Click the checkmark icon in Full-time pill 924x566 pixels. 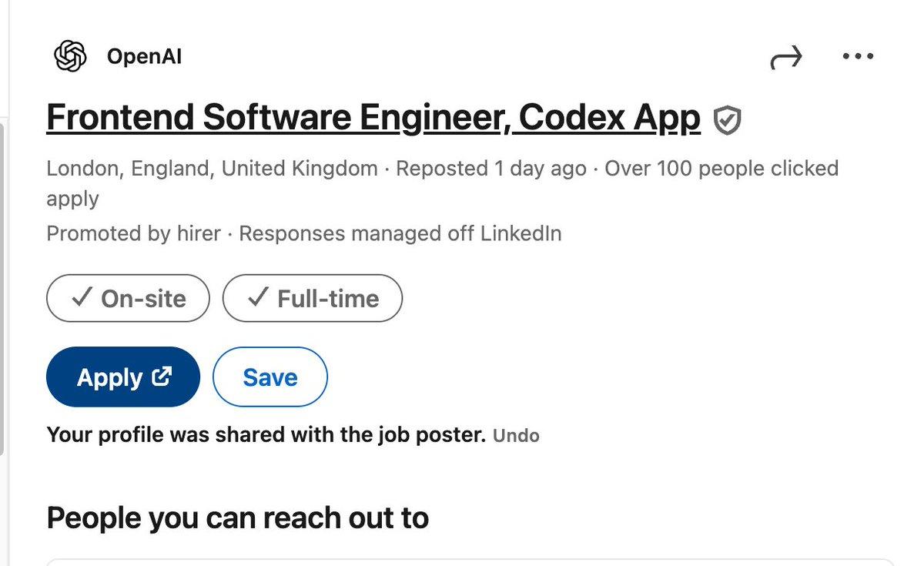(x=258, y=298)
